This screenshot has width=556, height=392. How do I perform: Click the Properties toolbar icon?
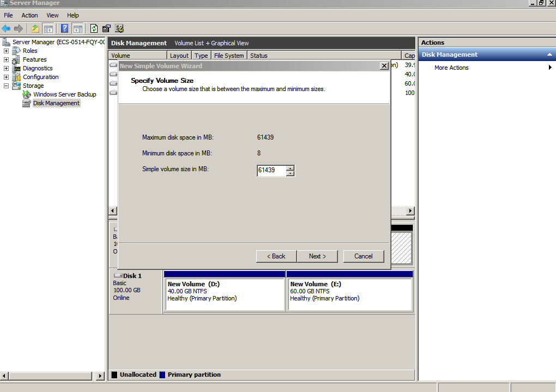pyautogui.click(x=106, y=29)
